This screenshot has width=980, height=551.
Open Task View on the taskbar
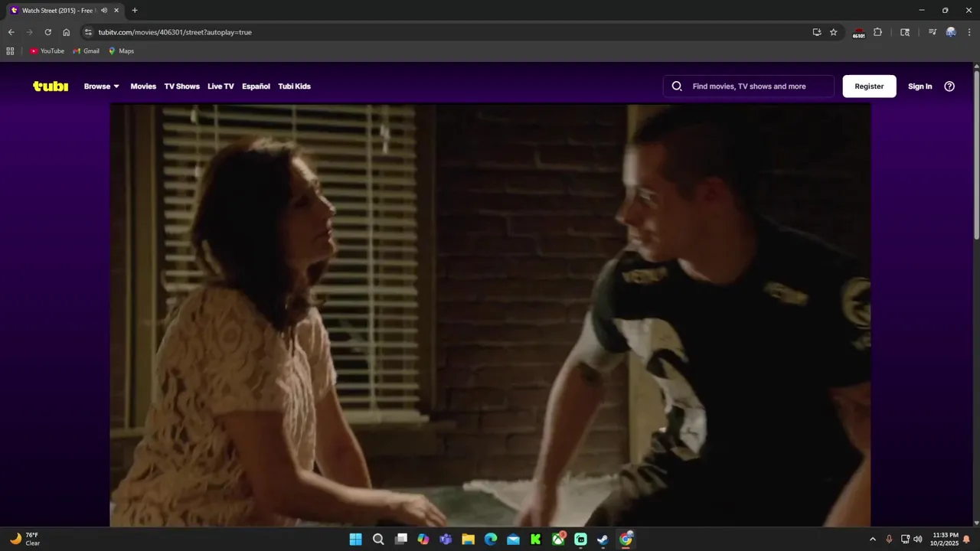tap(400, 540)
